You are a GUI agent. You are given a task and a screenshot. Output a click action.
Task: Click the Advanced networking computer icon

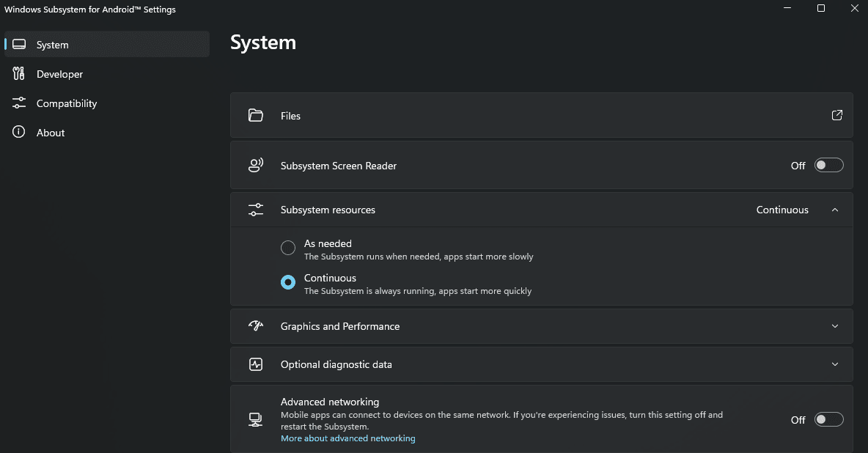pos(255,420)
